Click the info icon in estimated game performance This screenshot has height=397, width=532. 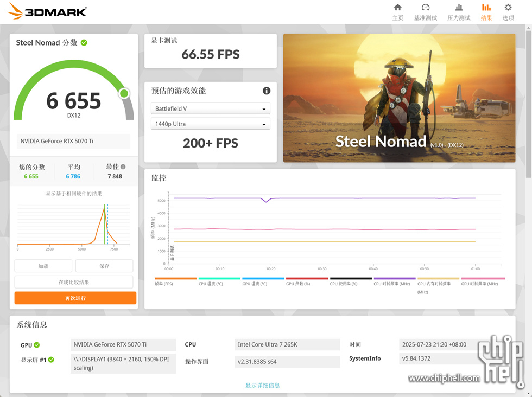(x=267, y=91)
